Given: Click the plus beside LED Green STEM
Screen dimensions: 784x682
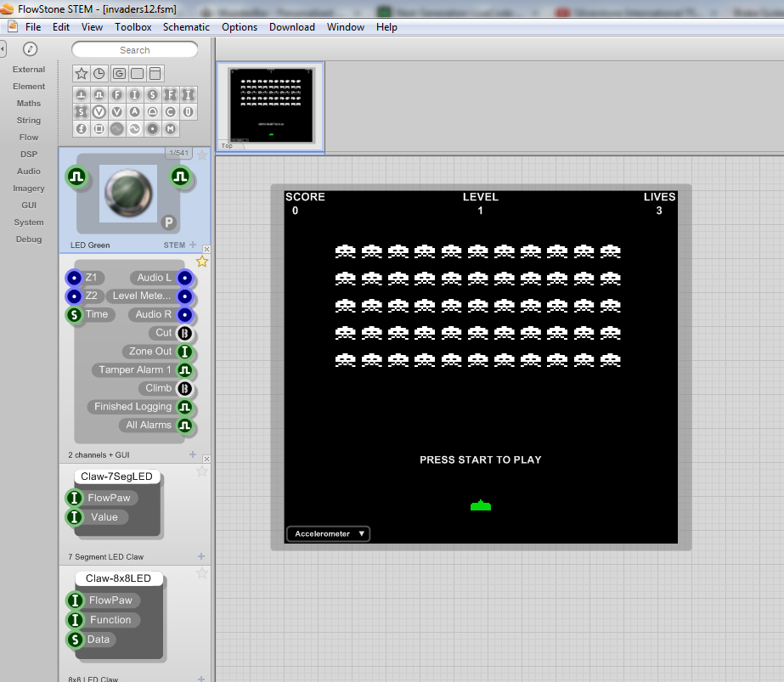Looking at the screenshot, I should tap(193, 245).
